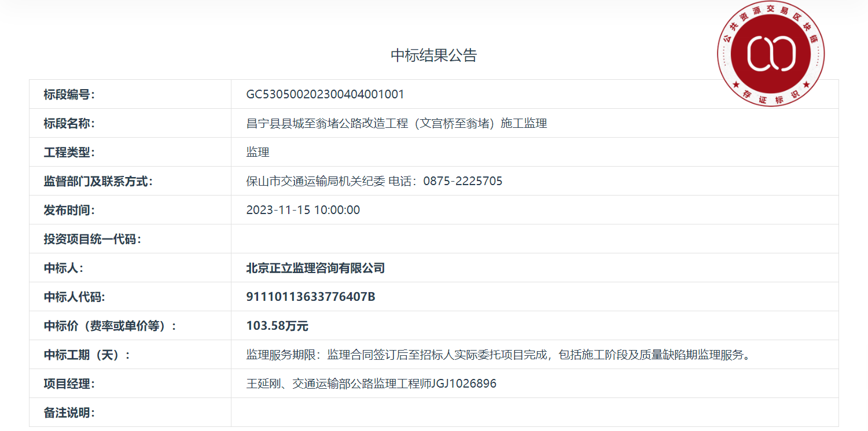The height and width of the screenshot is (431, 868).
Task: Click the 发布时间 label
Action: (69, 210)
